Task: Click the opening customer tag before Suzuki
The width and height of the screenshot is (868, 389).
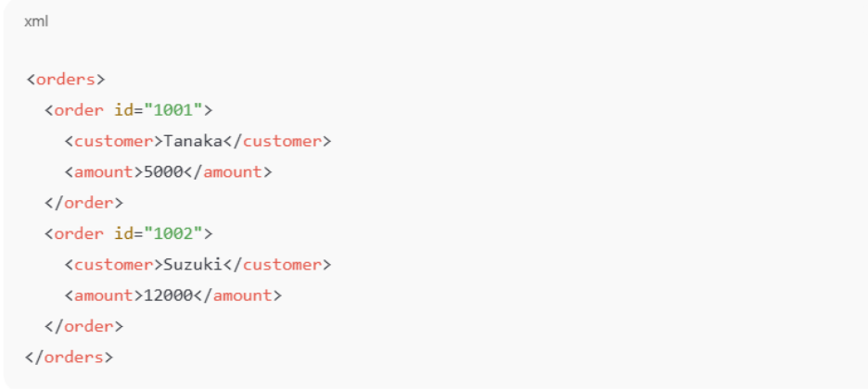Action: coord(113,265)
